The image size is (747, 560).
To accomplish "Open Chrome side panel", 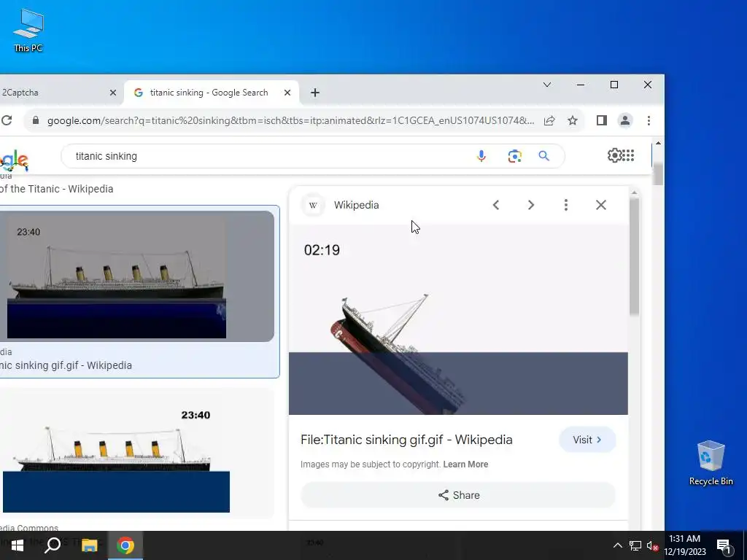I will [602, 120].
